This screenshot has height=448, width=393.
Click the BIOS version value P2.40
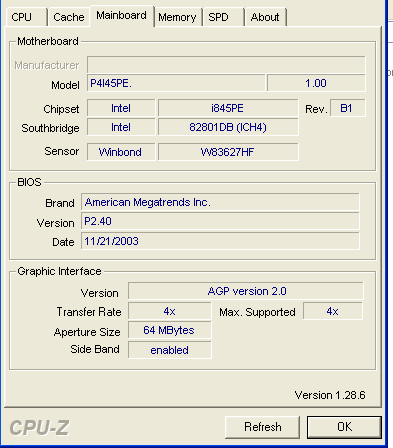[x=220, y=221]
